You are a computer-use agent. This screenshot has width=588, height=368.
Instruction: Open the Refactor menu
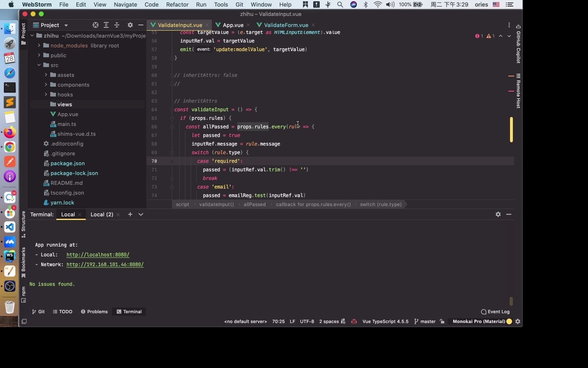click(177, 4)
